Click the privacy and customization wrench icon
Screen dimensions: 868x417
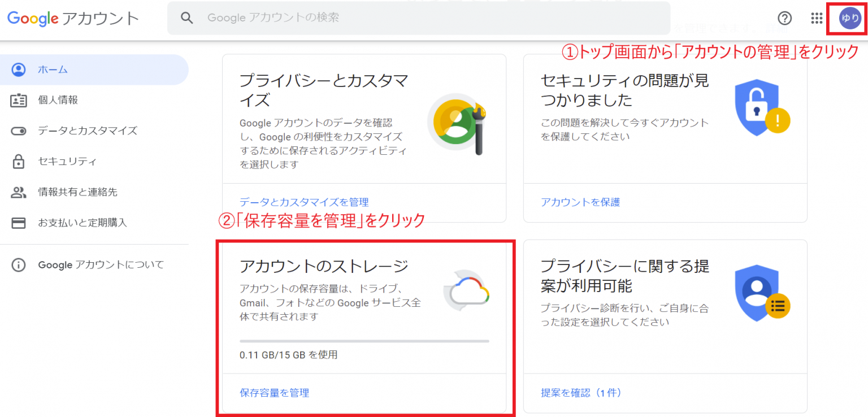point(458,125)
